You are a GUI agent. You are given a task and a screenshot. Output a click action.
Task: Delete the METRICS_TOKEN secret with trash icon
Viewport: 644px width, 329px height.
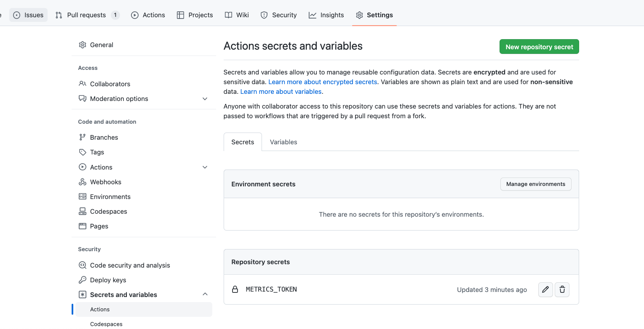[x=562, y=289]
